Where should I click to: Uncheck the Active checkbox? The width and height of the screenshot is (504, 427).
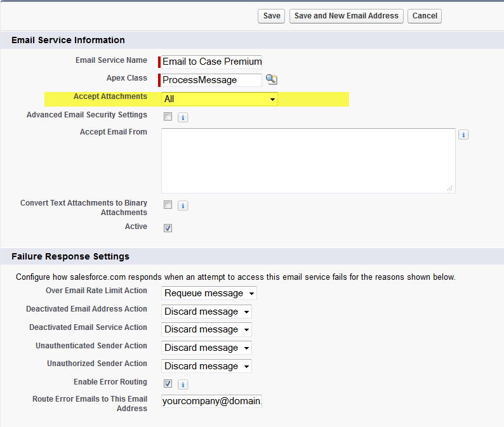[x=168, y=228]
